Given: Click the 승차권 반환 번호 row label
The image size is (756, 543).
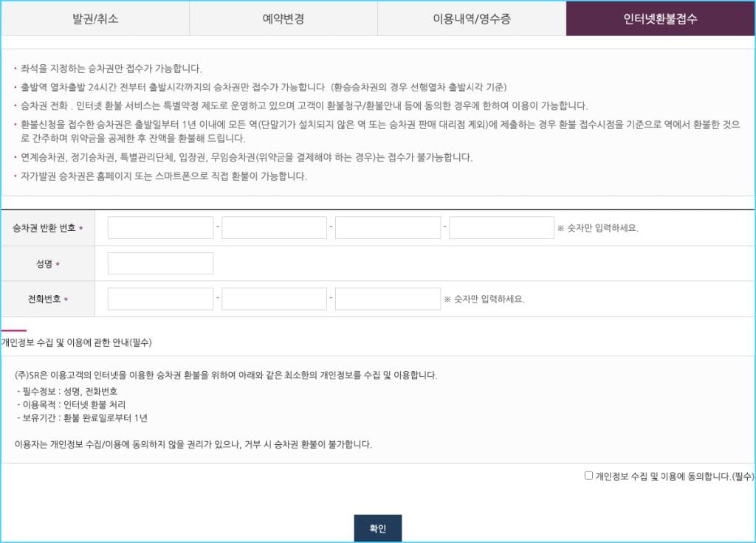Looking at the screenshot, I should pos(48,227).
